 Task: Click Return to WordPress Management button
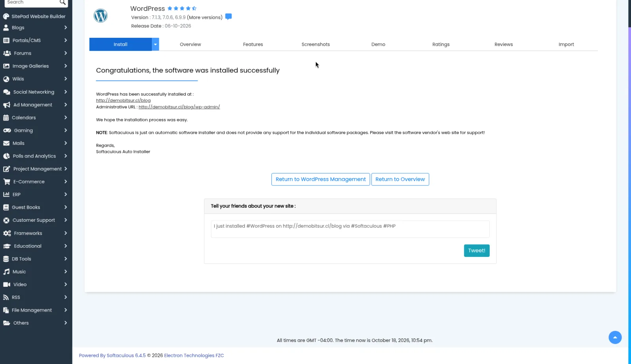pyautogui.click(x=321, y=179)
